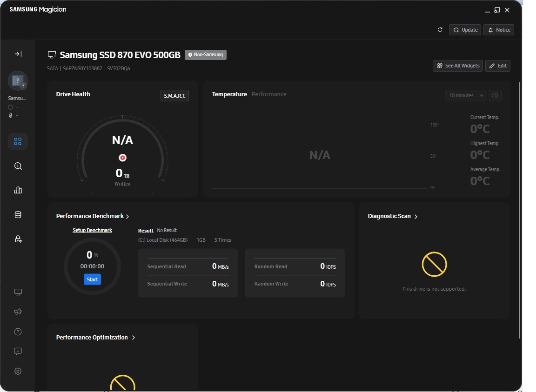Click the refresh icon next to Update
536x392 pixels.
tap(440, 30)
